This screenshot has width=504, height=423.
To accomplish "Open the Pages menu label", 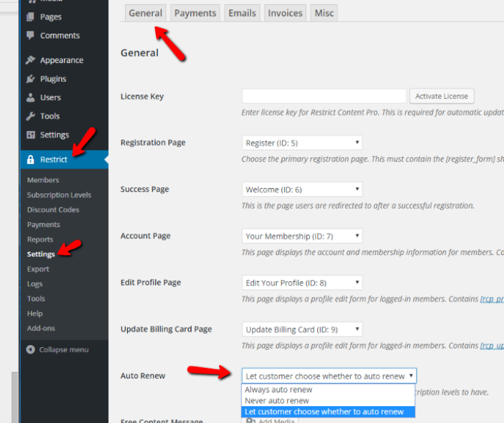I will [50, 17].
